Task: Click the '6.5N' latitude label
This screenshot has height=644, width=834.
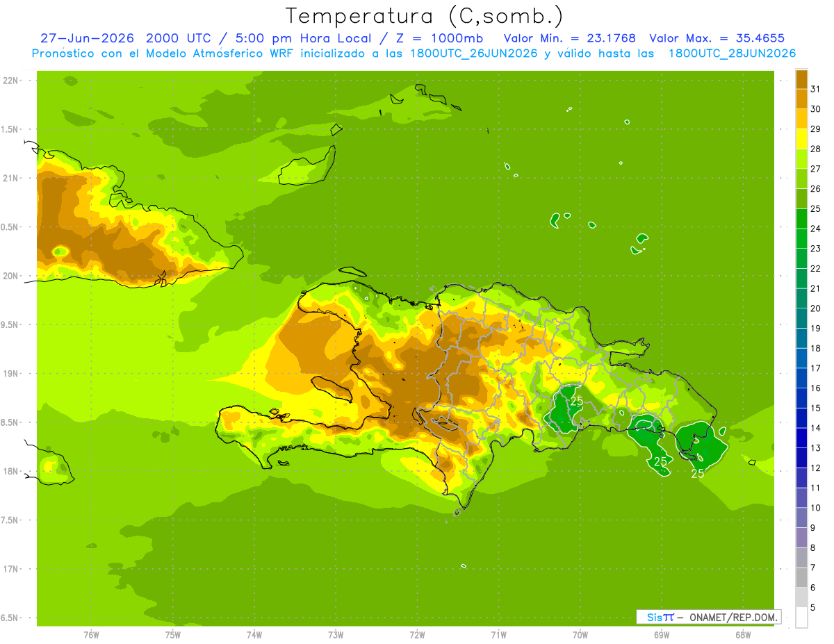Action: pyautogui.click(x=10, y=618)
